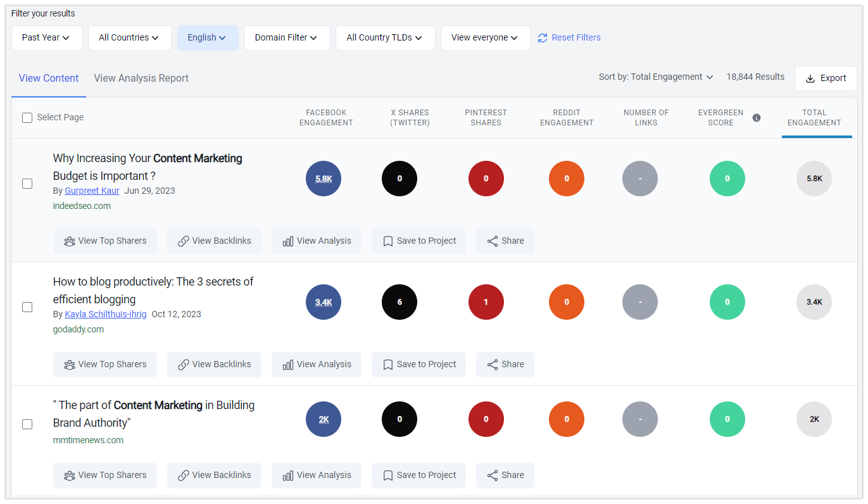Expand the All Countries filter dropdown
The width and height of the screenshot is (868, 504).
coord(130,38)
